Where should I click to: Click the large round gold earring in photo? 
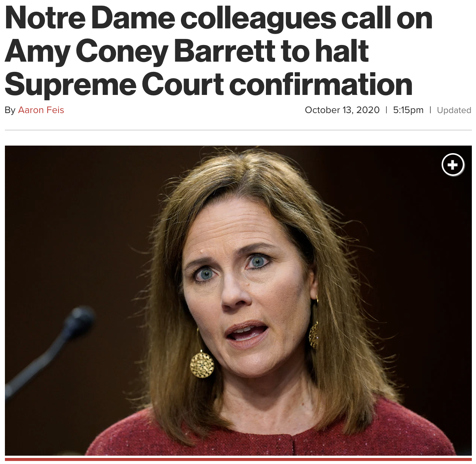[x=202, y=364]
